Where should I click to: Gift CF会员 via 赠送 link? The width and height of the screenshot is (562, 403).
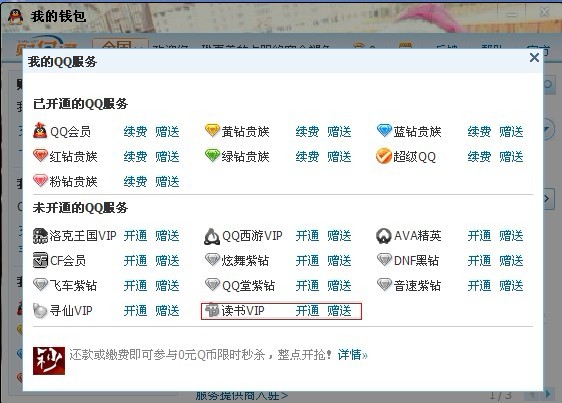click(x=167, y=261)
